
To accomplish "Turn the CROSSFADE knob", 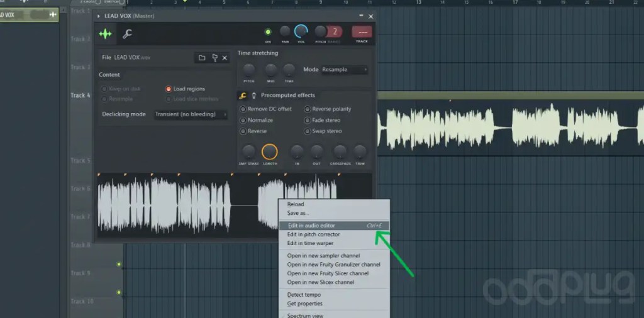I will 340,152.
